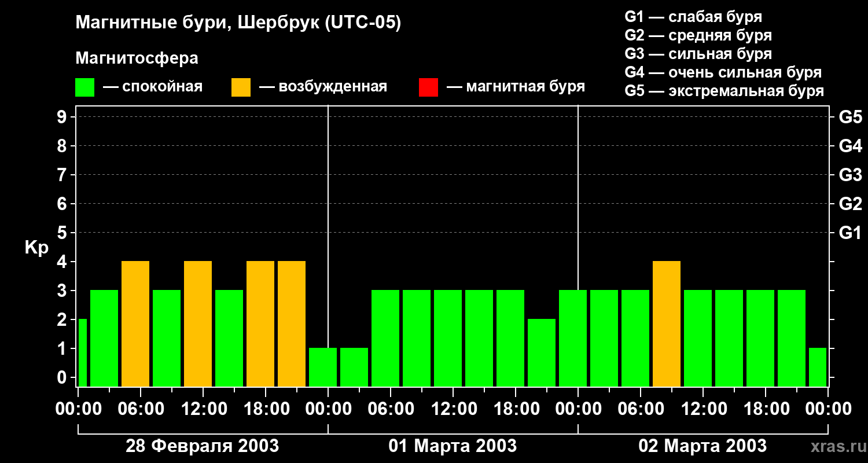Click the Kp 2 green bar on evening of 01 Марта

[542, 352]
